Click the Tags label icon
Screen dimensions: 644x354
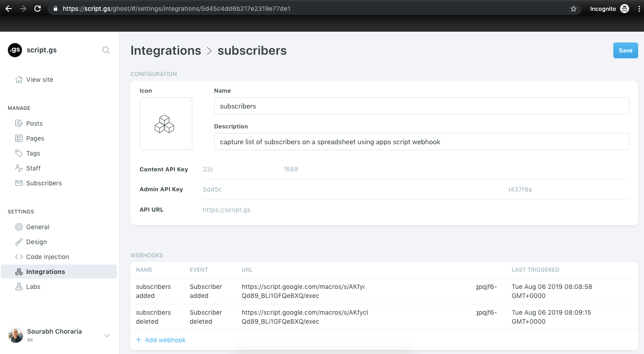pyautogui.click(x=19, y=153)
